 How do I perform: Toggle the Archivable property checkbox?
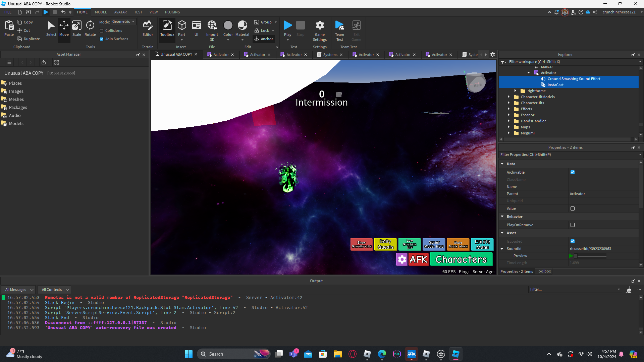[573, 172]
